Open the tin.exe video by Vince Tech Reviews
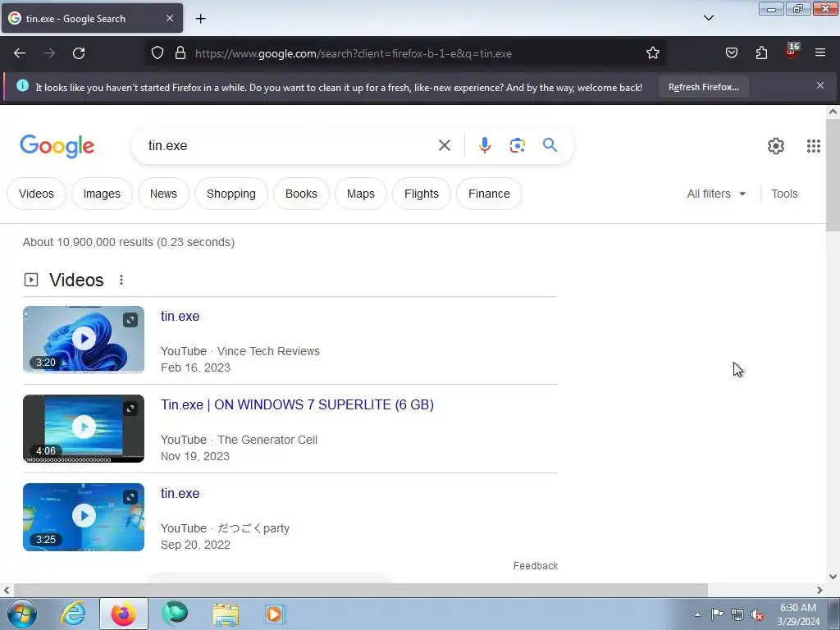 click(180, 316)
